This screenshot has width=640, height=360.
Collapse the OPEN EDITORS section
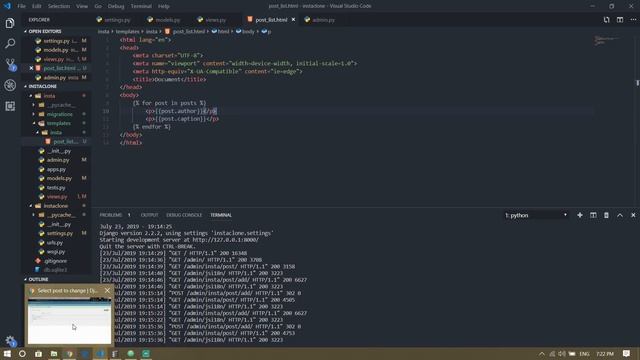point(44,31)
